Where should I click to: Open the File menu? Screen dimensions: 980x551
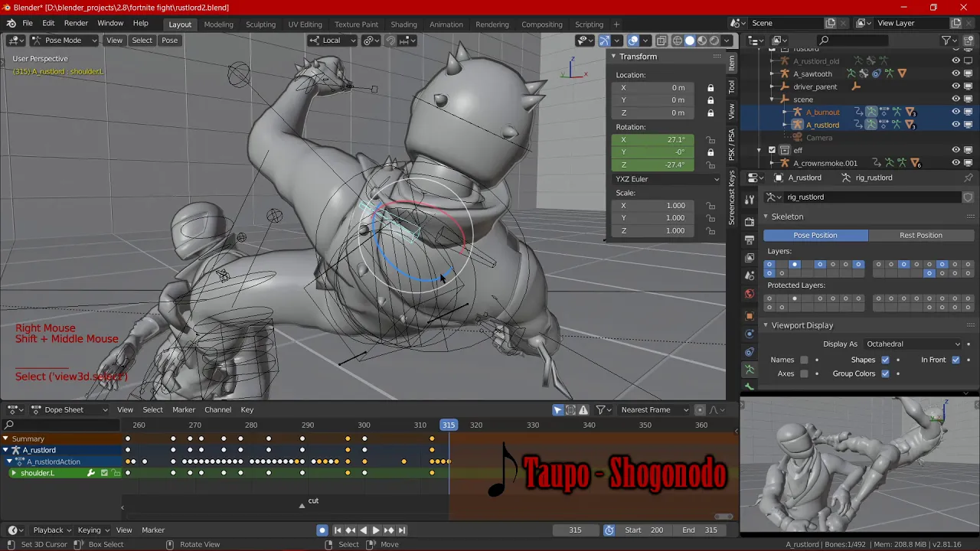tap(28, 23)
